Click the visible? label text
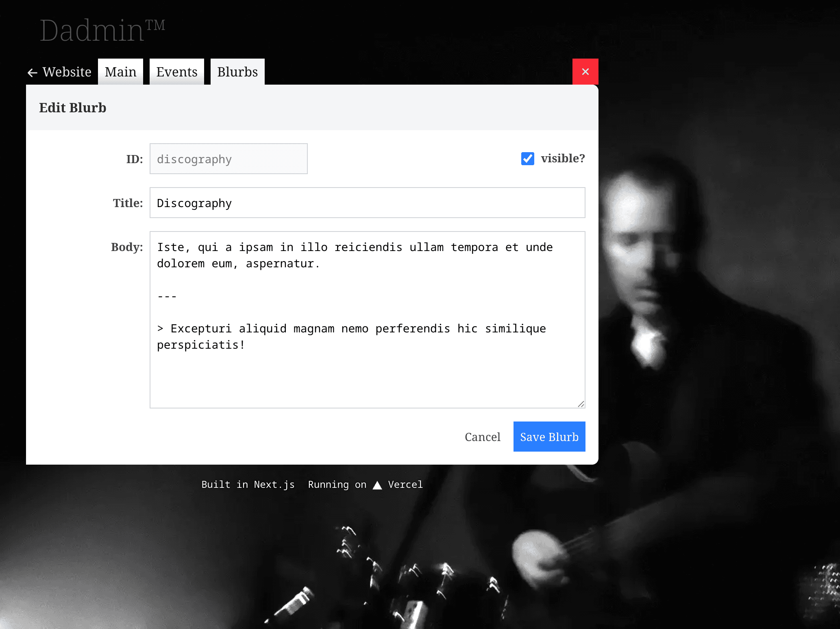 point(563,158)
